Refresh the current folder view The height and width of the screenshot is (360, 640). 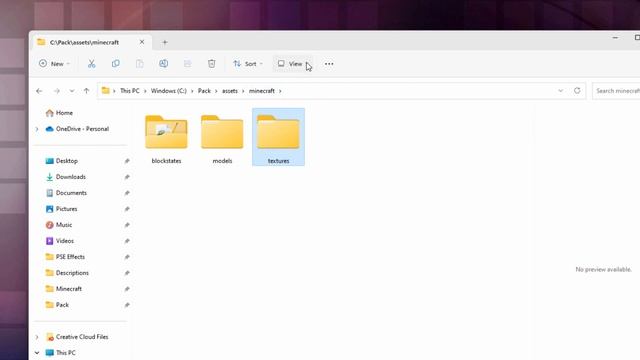click(x=577, y=91)
